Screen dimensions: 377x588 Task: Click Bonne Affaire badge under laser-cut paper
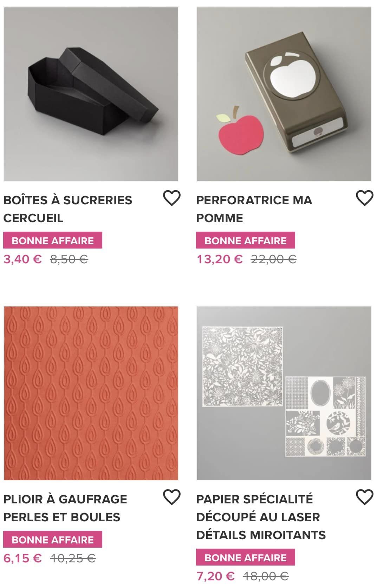pos(246,557)
